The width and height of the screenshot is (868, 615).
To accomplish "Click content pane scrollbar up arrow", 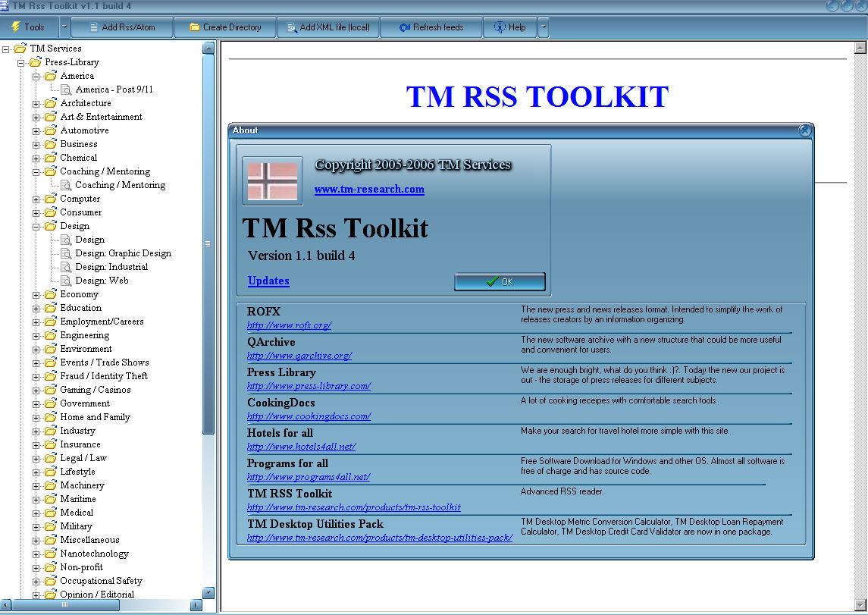I will (x=860, y=49).
